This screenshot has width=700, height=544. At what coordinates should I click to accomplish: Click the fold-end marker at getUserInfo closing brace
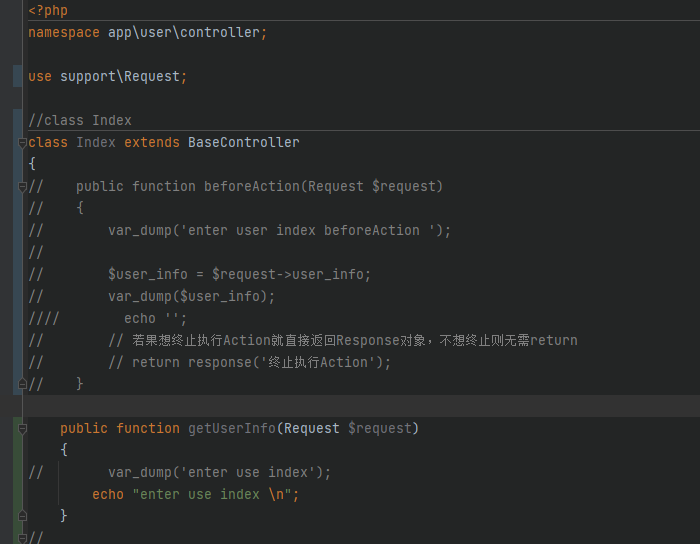22,516
